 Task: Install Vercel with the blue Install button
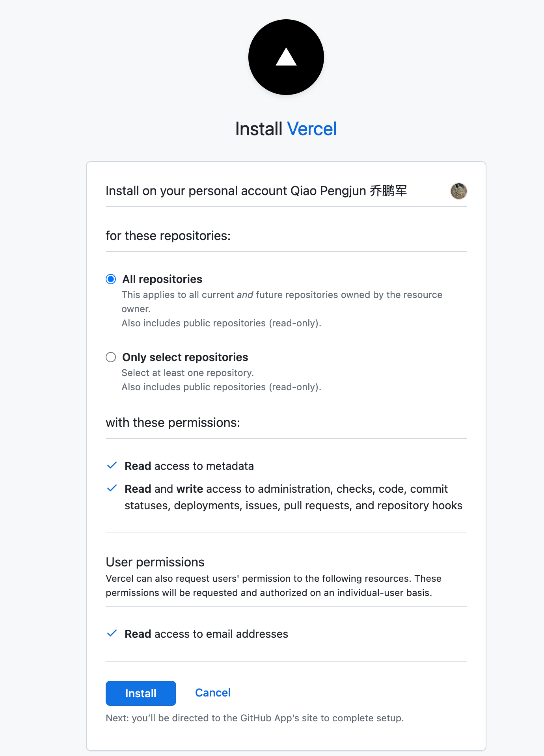click(141, 693)
